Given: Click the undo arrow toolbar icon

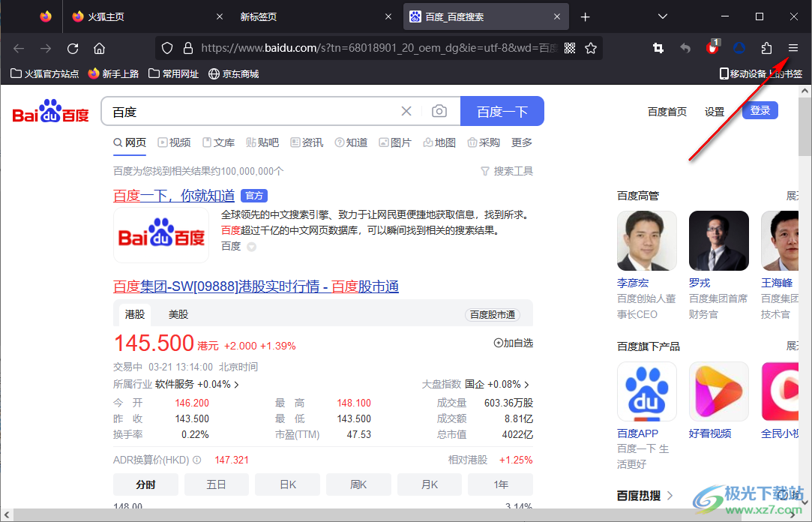Looking at the screenshot, I should [x=685, y=48].
